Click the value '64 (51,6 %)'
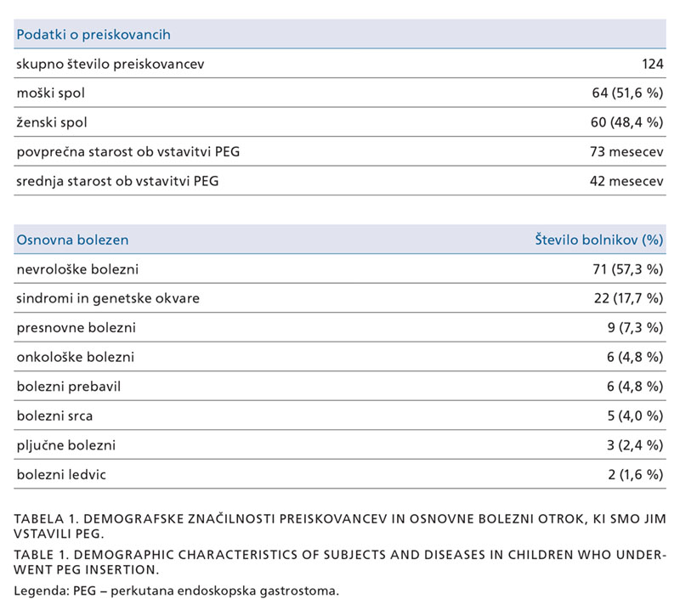 (627, 93)
